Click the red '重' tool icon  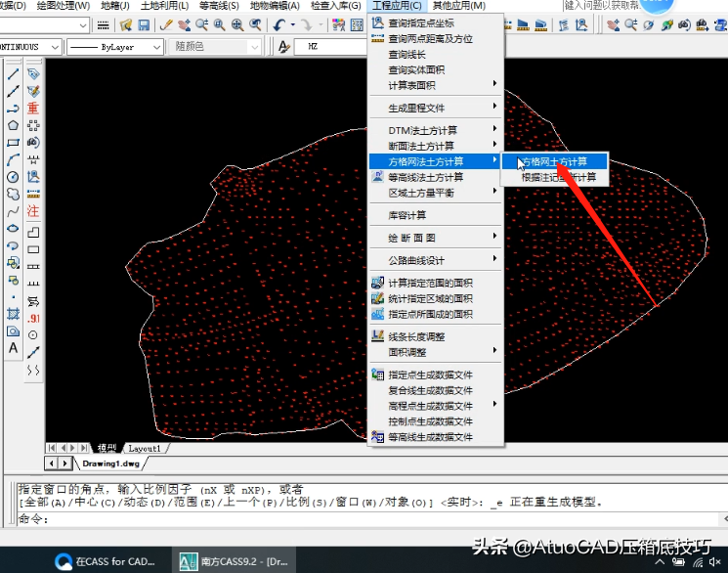pyautogui.click(x=33, y=109)
